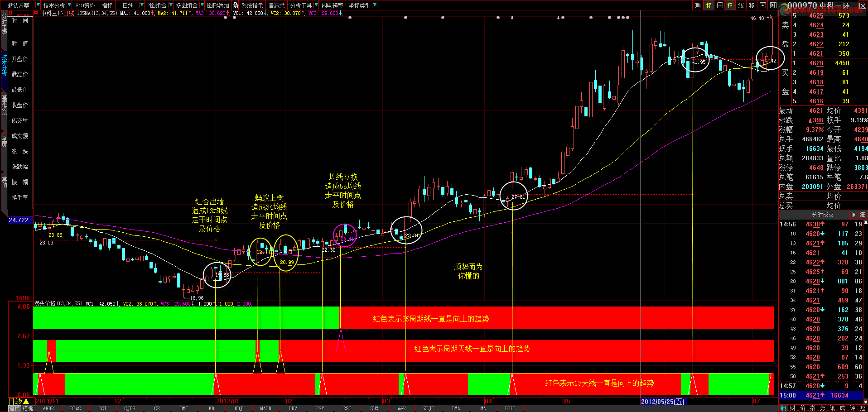Click the 开盘价 label in the data panel
Viewport: 868px width, 412px height.
pos(19,59)
